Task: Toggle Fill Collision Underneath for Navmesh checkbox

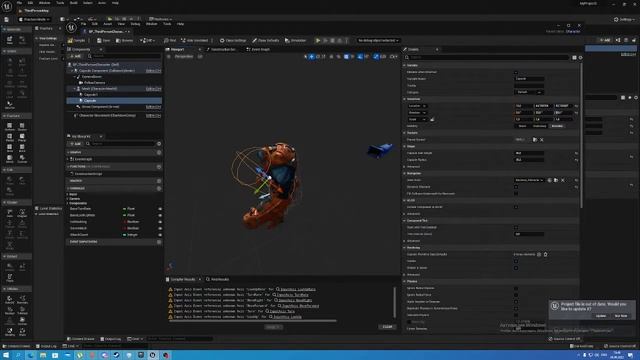Action: (516, 193)
